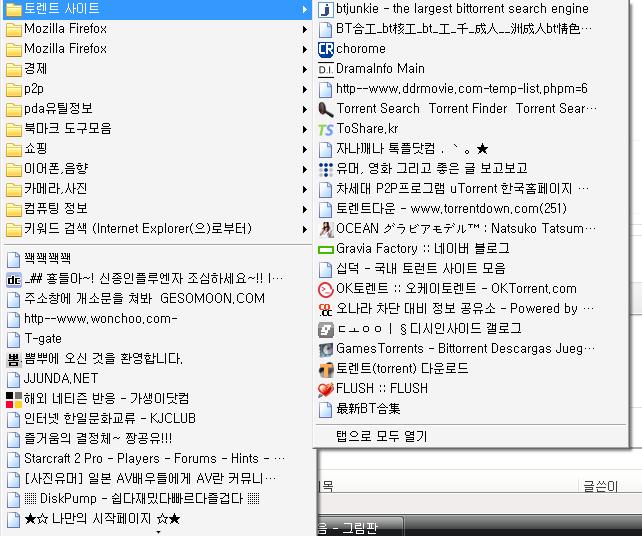Expand the 경제 folder submenu arrow
Screen dimensions: 642x536
tap(305, 69)
